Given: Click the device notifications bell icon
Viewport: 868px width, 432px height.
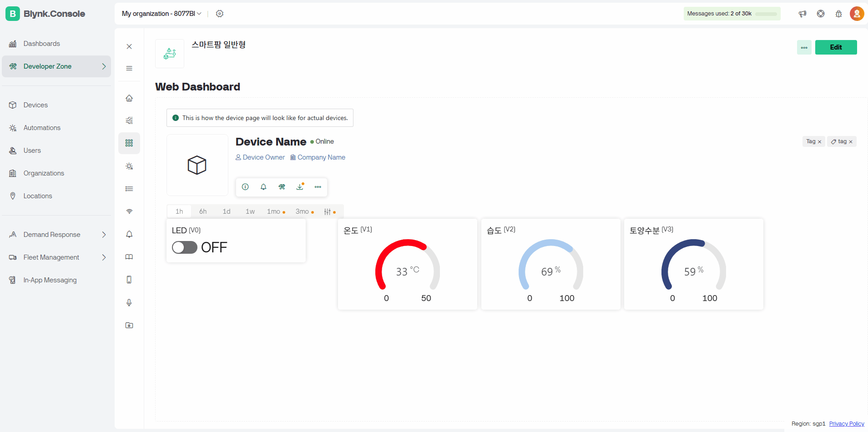Looking at the screenshot, I should click(x=263, y=187).
